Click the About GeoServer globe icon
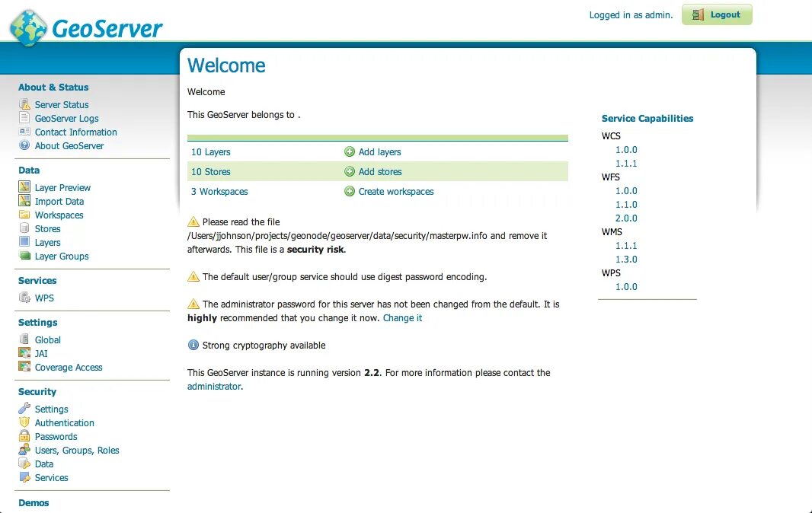This screenshot has width=812, height=513. click(24, 145)
